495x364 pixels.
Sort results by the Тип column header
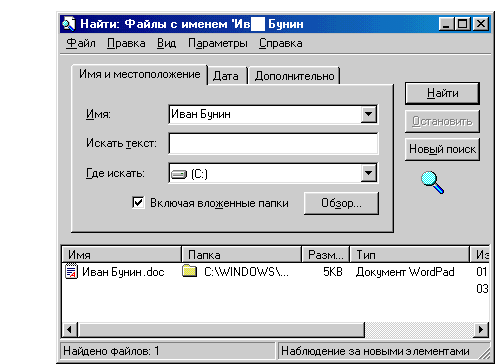409,255
